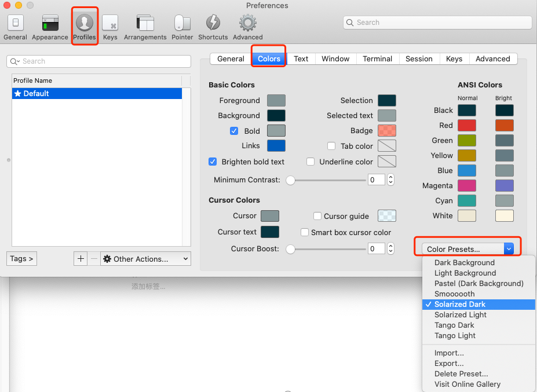This screenshot has height=392, width=537.
Task: Select the Tango Dark preset
Action: coord(478,325)
